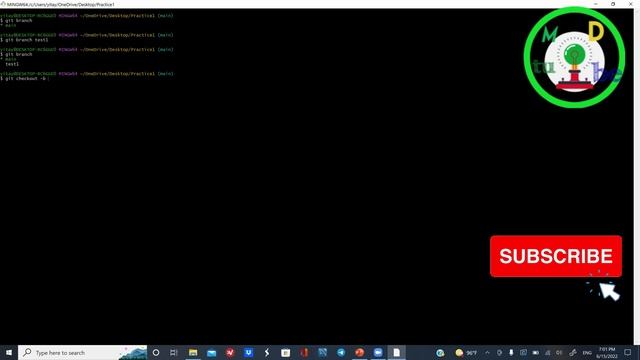The width and height of the screenshot is (640, 360).
Task: Open the notification center icon
Action: point(628,352)
